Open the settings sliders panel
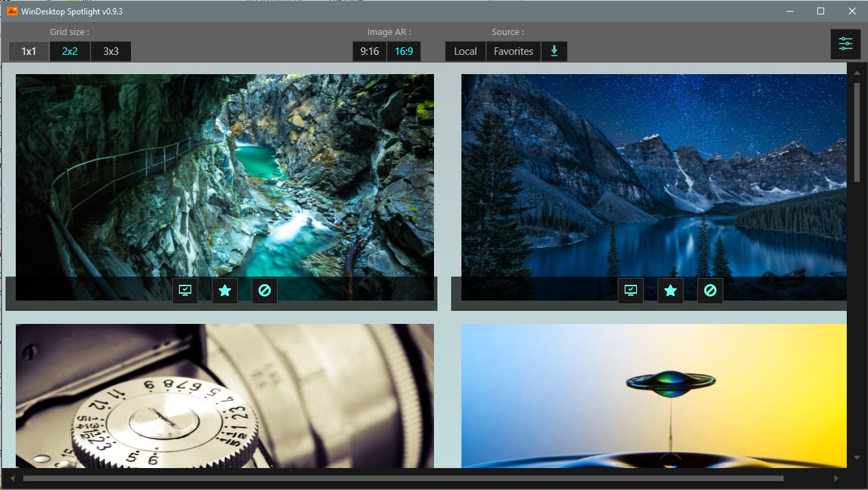Screen dimensions: 868x490 845,45
